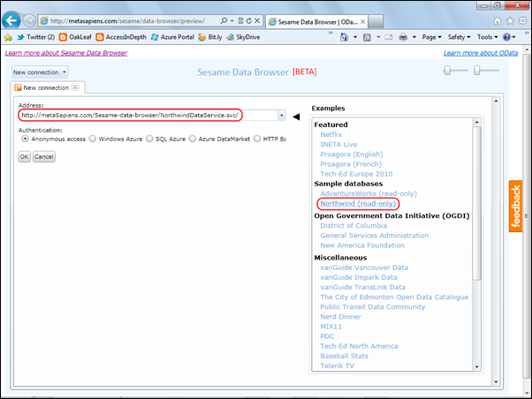The height and width of the screenshot is (399, 532).
Task: Click the RSS feeds icon in command bar
Action: [367, 37]
